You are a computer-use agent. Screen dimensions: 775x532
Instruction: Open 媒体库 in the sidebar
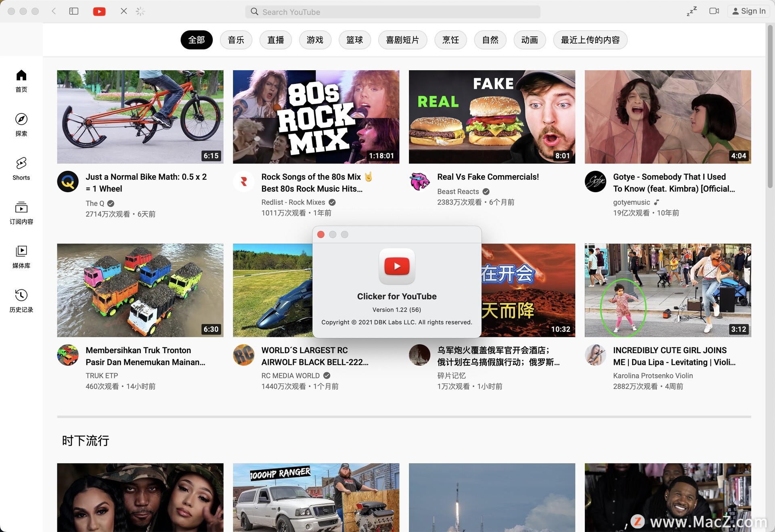(21, 257)
